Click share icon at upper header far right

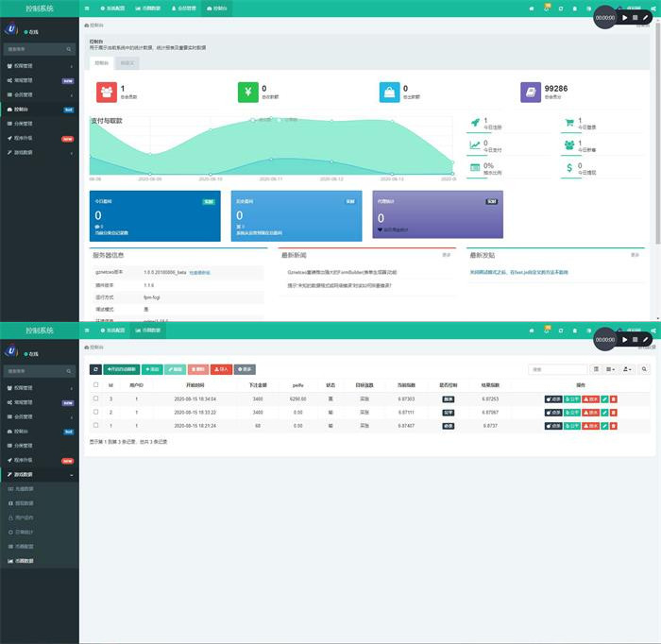653,8
